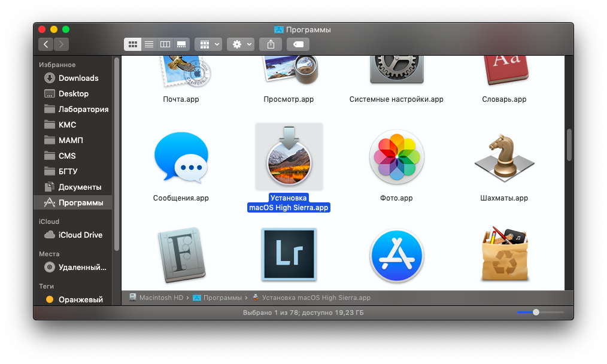607x364 pixels.
Task: Click the Share toolbar button
Action: pyautogui.click(x=271, y=44)
